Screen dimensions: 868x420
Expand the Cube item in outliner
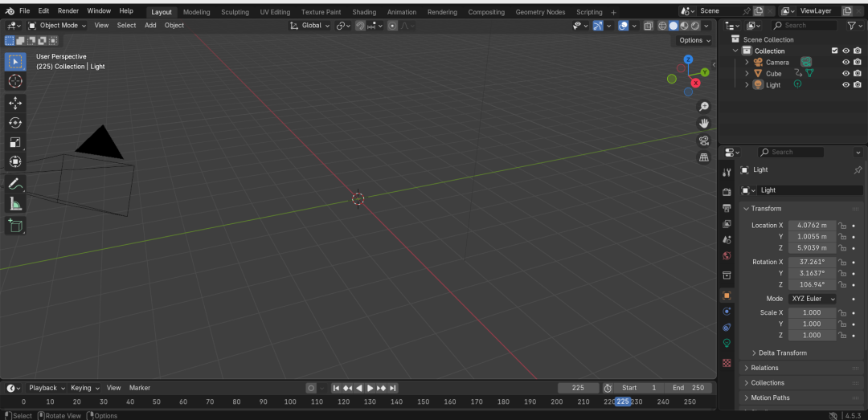[x=746, y=73]
